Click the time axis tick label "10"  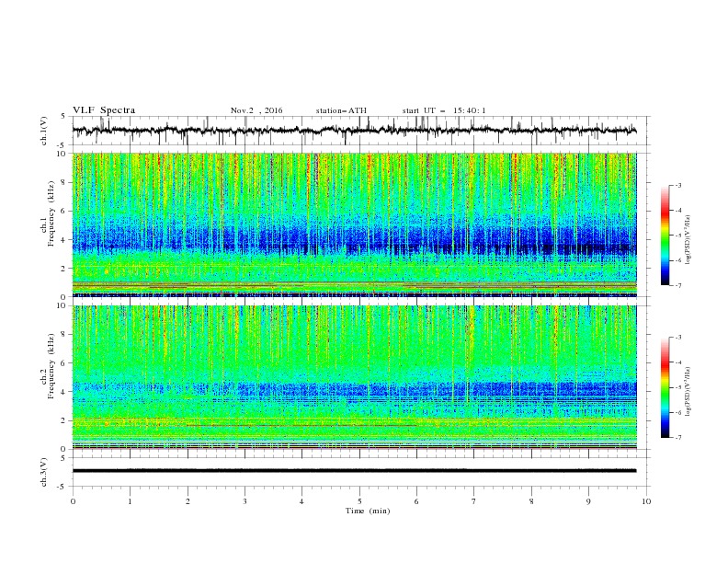point(646,501)
